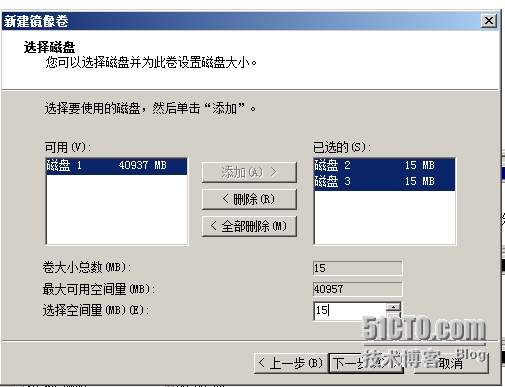Select 磁盘 2 in the selected list
The height and width of the screenshot is (387, 505).
pos(384,165)
